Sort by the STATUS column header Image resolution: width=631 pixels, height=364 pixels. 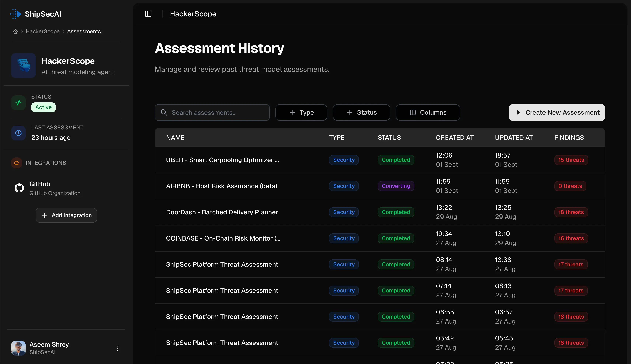(389, 137)
